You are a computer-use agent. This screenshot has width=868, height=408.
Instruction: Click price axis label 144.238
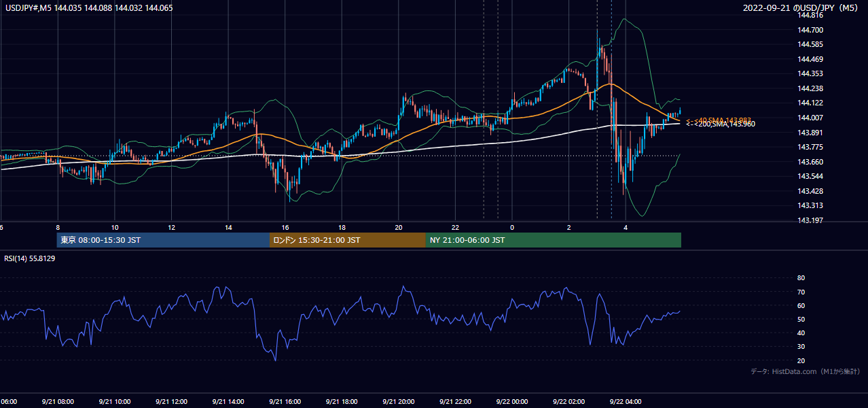coord(810,88)
